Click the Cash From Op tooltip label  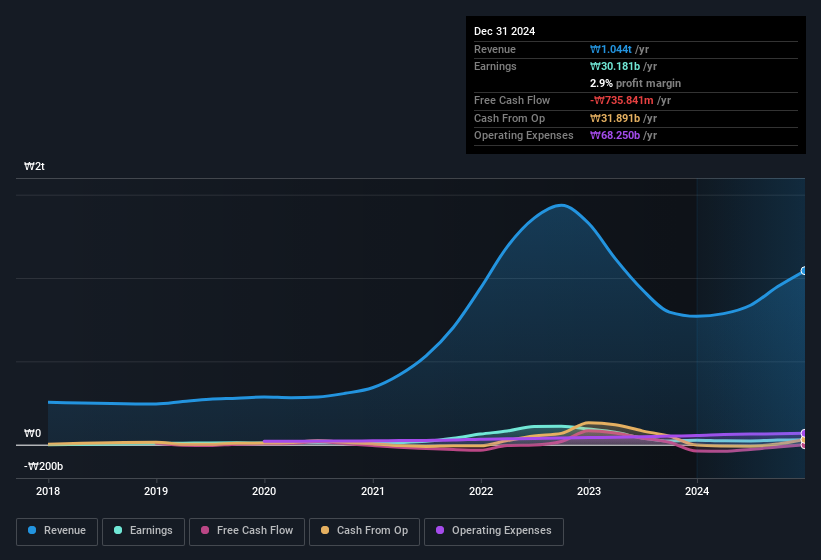point(509,118)
